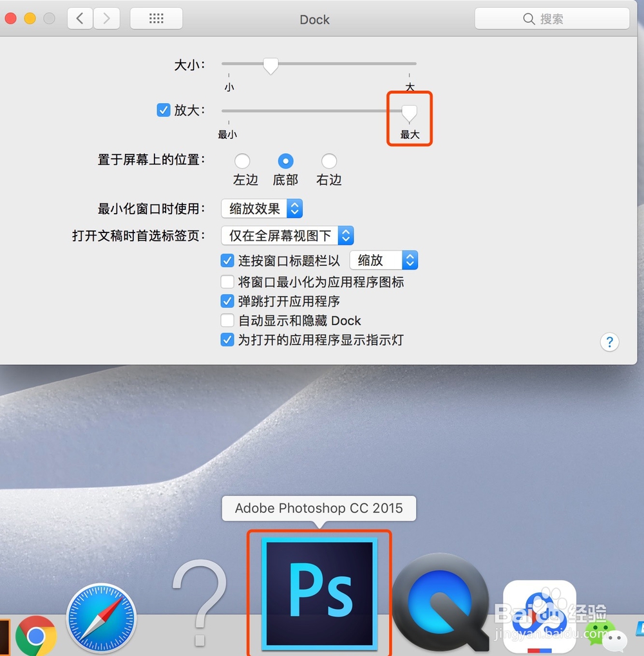Click the 搜索 search field
644x656 pixels.
point(552,19)
